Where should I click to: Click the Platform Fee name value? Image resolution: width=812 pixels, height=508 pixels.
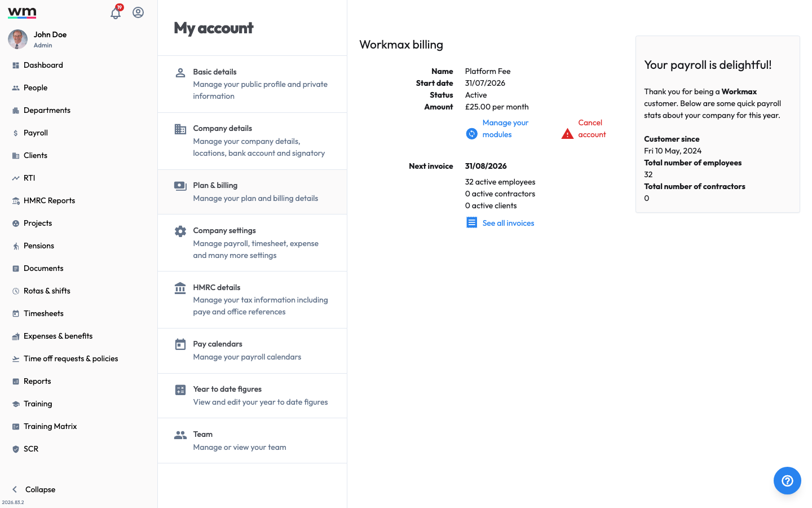click(x=488, y=72)
